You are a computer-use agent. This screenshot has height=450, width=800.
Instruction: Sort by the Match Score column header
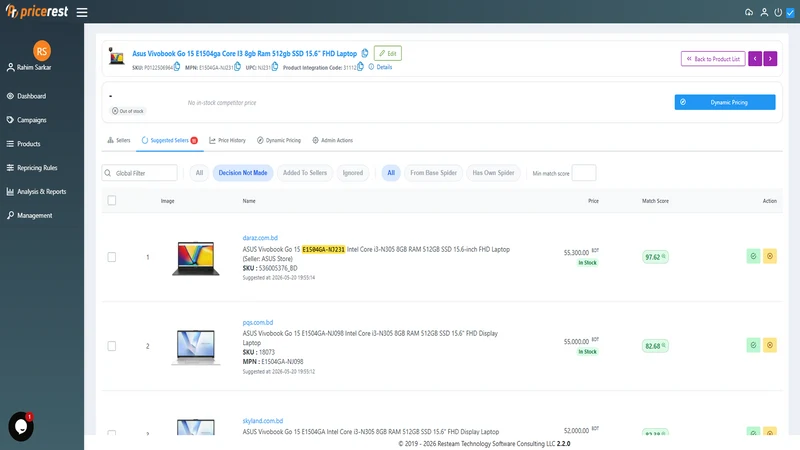(655, 201)
